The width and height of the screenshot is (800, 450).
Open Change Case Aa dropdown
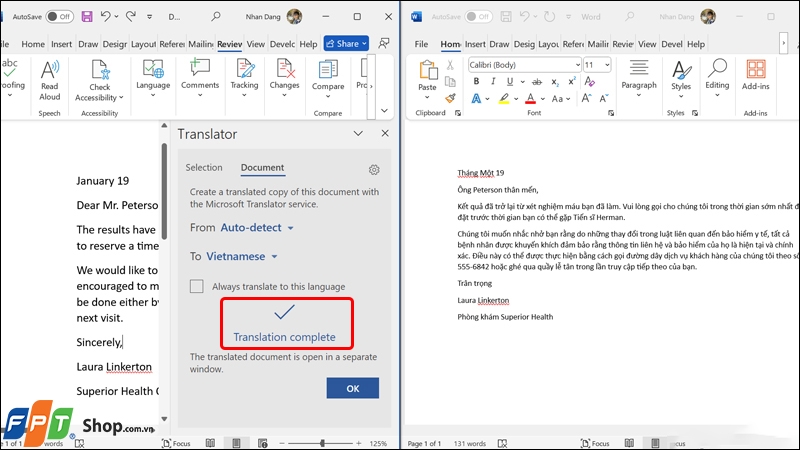pos(560,98)
